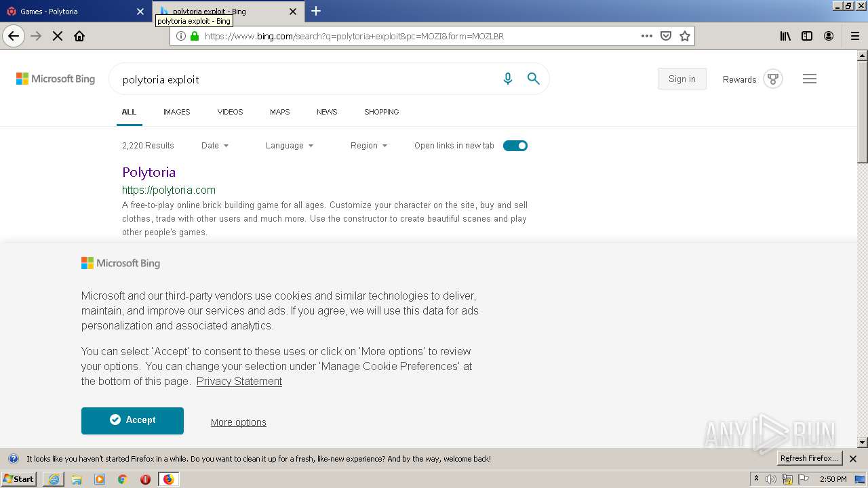The width and height of the screenshot is (868, 488).
Task: Click the Refresh Firefox button
Action: (809, 458)
